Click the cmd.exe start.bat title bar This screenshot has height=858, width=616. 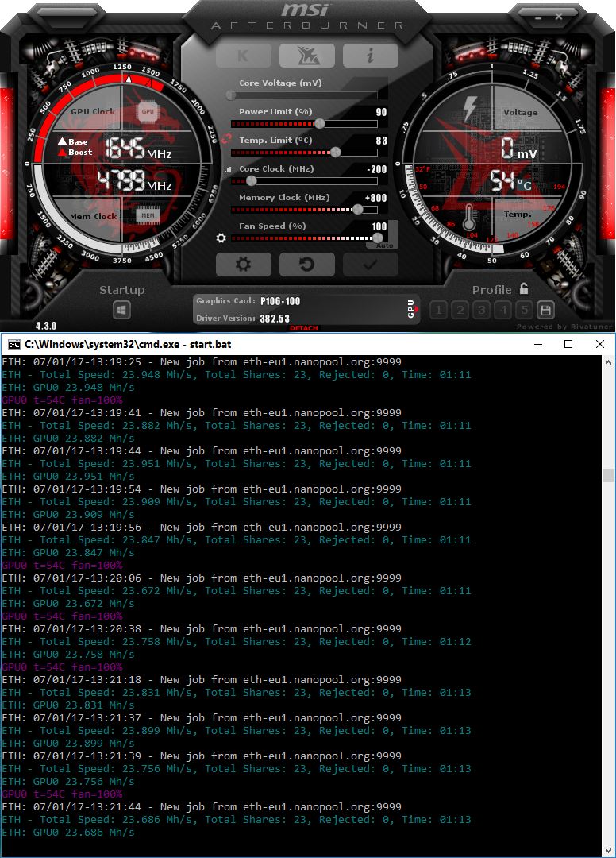click(x=128, y=344)
